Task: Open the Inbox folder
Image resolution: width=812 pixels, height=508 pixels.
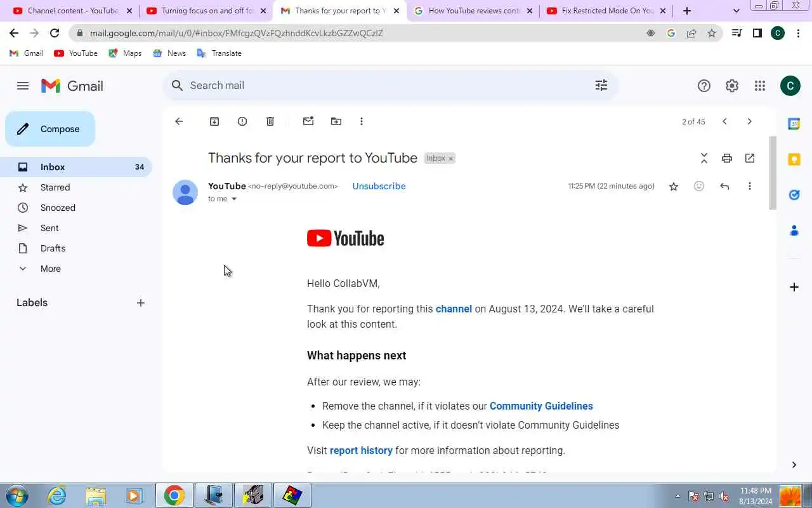Action: click(x=76, y=167)
